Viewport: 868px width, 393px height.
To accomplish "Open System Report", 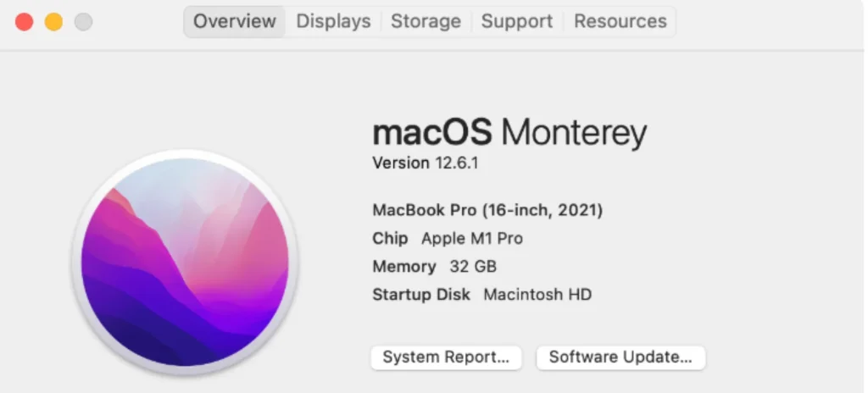I will coord(446,357).
